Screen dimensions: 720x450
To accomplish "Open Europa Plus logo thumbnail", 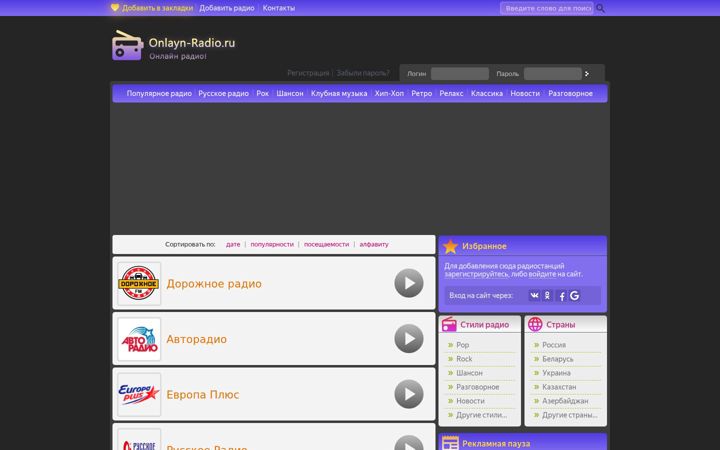I will (x=139, y=394).
